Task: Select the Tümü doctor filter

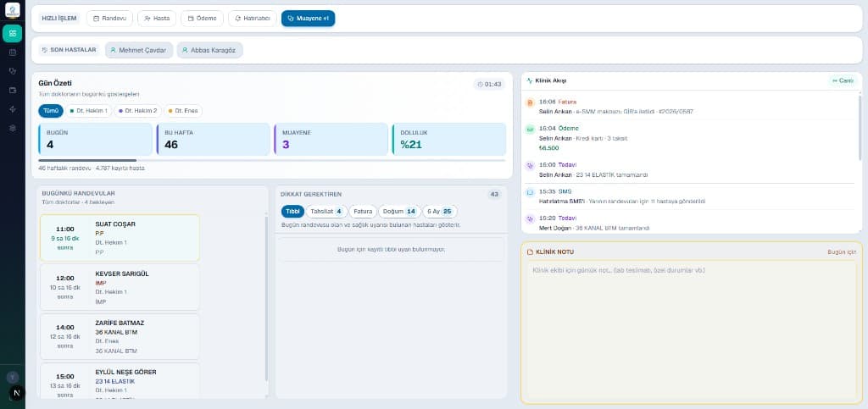Action: (51, 111)
